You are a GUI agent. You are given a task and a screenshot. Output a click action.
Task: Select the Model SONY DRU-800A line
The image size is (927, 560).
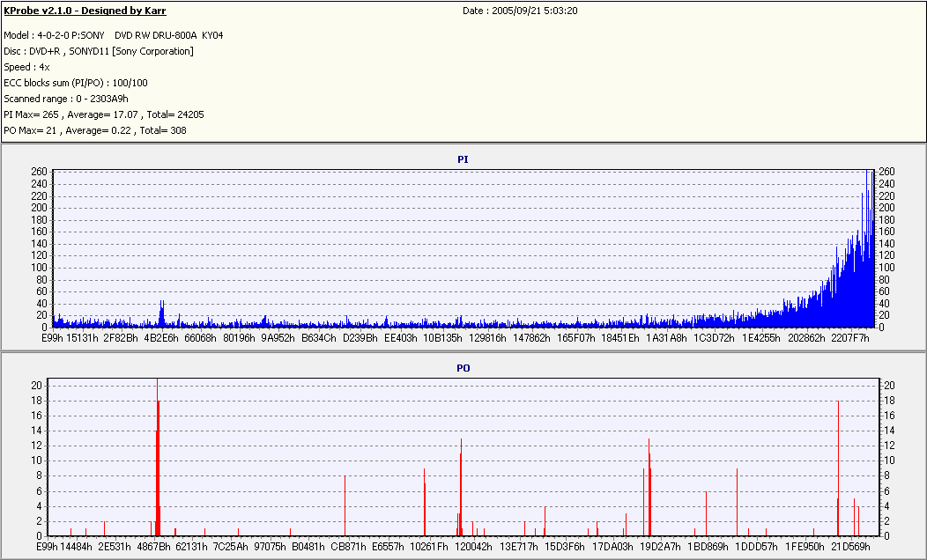click(114, 35)
